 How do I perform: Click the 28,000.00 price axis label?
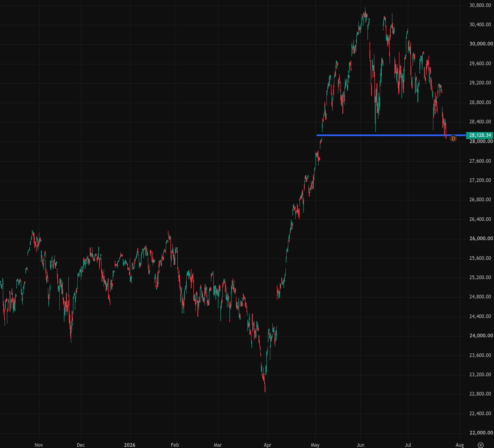coord(481,141)
